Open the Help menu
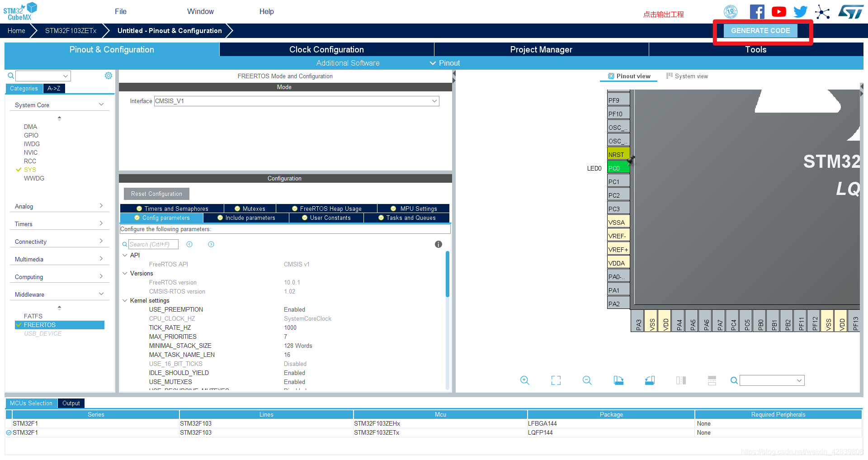The height and width of the screenshot is (460, 868). click(x=267, y=12)
